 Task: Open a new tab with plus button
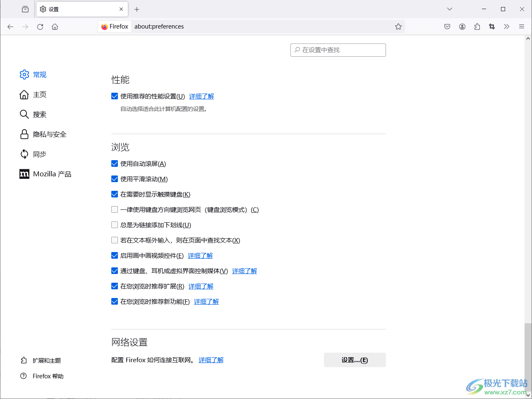click(137, 9)
